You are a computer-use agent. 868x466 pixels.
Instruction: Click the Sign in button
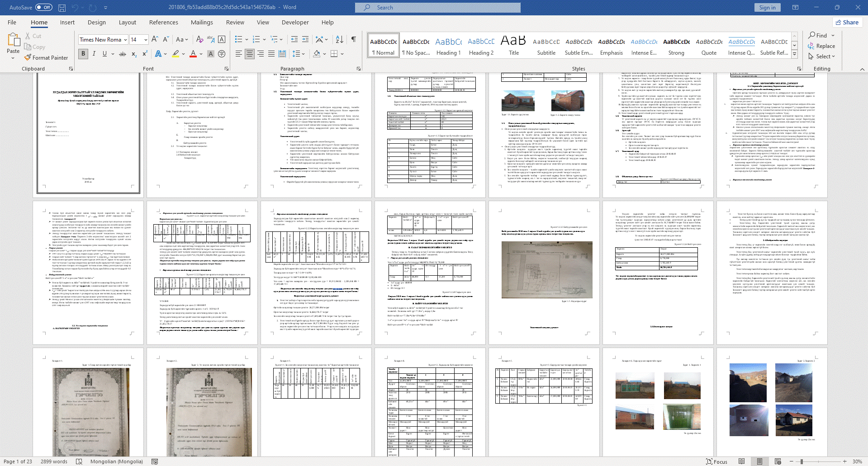coord(767,8)
